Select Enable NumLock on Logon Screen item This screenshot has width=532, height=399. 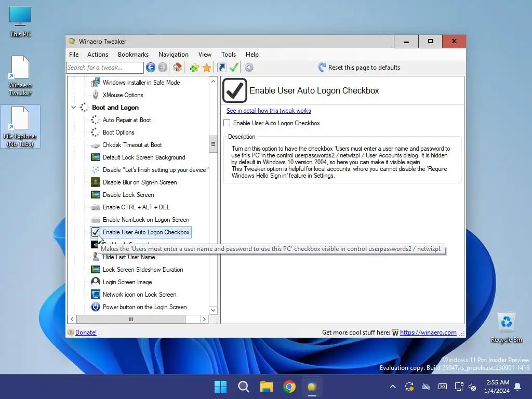click(x=146, y=220)
